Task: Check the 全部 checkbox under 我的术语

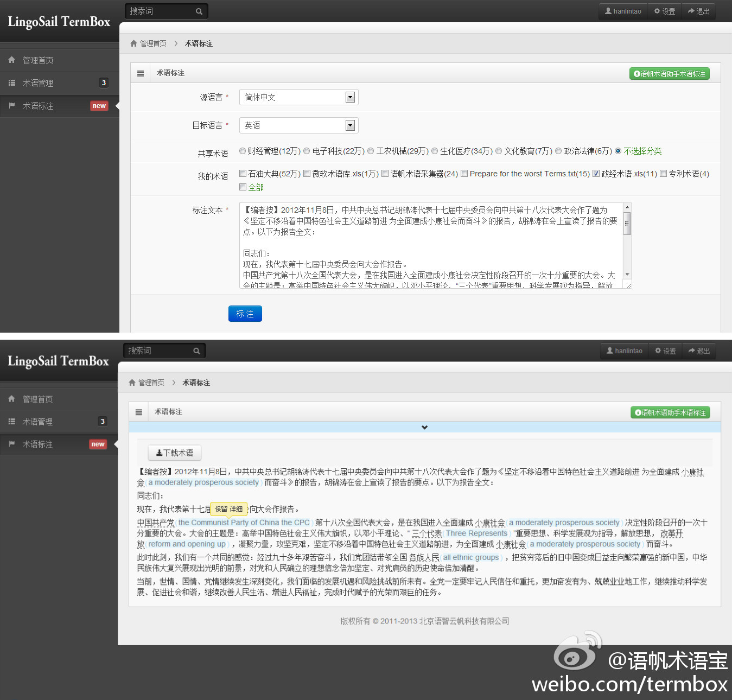Action: click(x=243, y=187)
